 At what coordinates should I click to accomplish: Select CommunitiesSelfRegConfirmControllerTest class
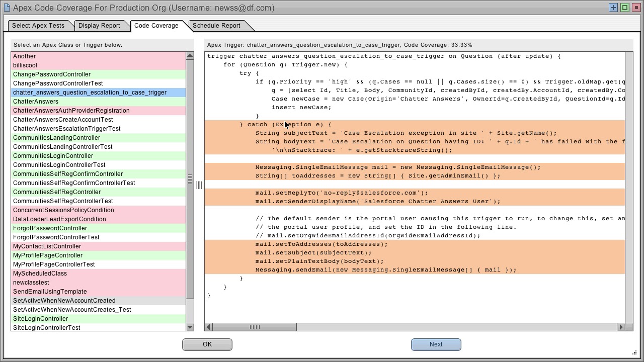99,183
